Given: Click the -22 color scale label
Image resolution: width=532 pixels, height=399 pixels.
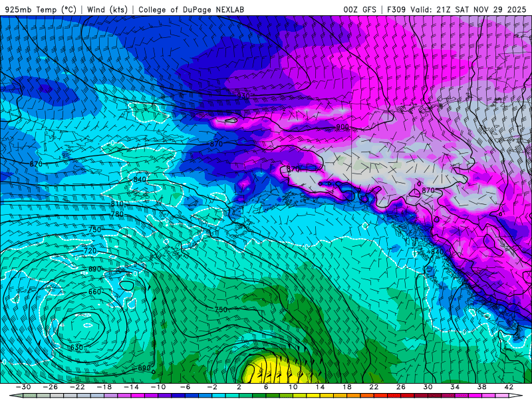Looking at the screenshot, I should click(x=77, y=387).
